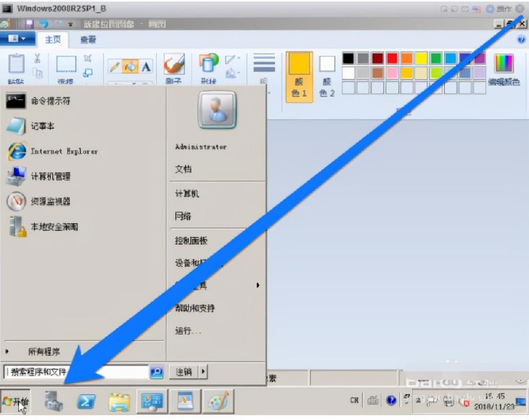The height and width of the screenshot is (420, 529).
Task: Select the Fill with color bucket tool
Action: click(130, 67)
